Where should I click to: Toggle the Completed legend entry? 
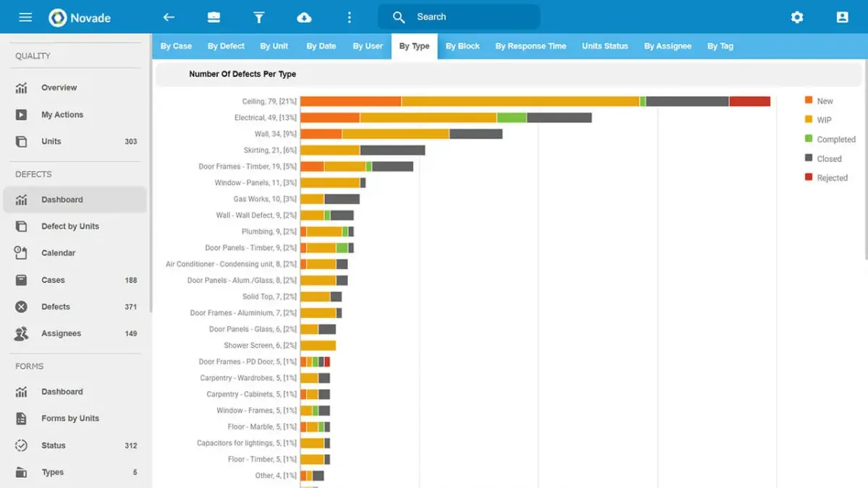[835, 140]
